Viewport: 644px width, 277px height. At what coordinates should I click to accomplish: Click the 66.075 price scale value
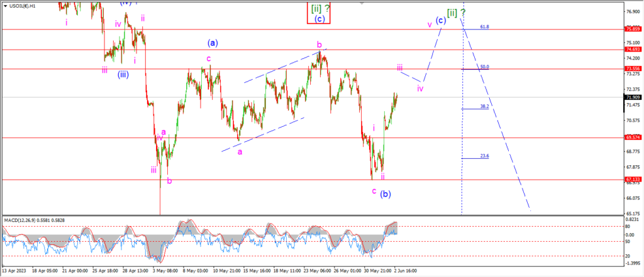click(x=632, y=198)
